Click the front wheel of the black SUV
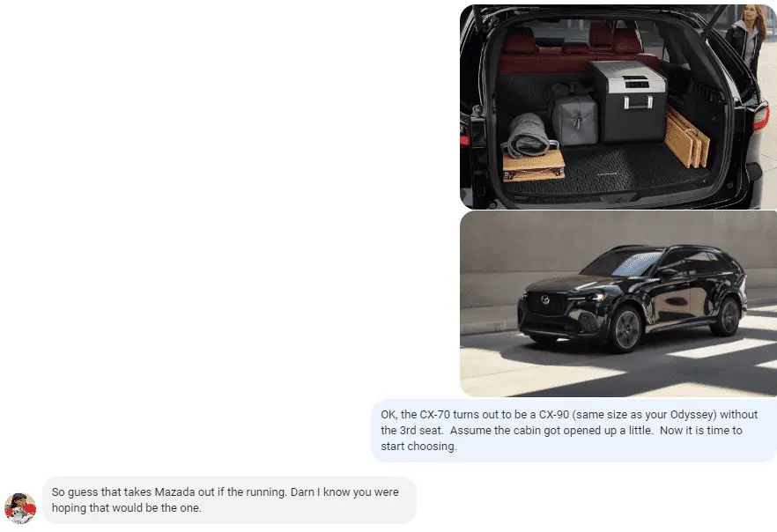This screenshot has height=532, width=777. point(625,329)
